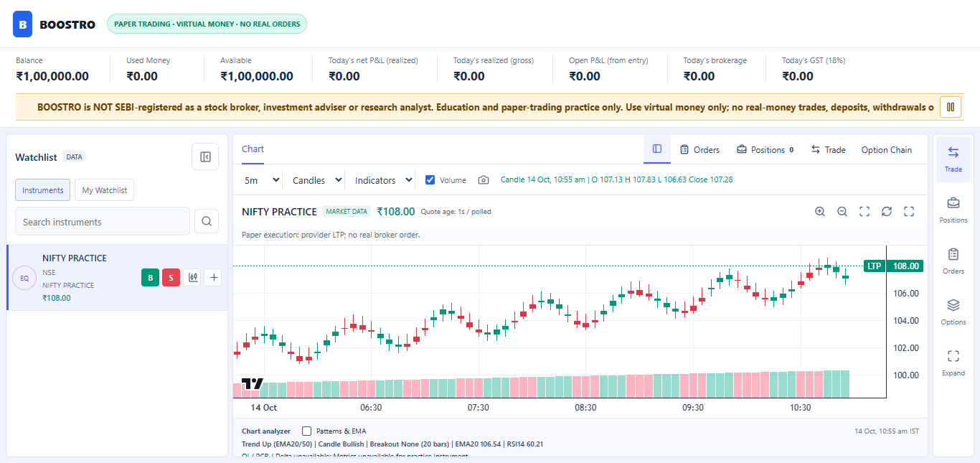The height and width of the screenshot is (463, 980).
Task: Buy NIFTY PRACTICE with green B button
Action: click(x=150, y=278)
